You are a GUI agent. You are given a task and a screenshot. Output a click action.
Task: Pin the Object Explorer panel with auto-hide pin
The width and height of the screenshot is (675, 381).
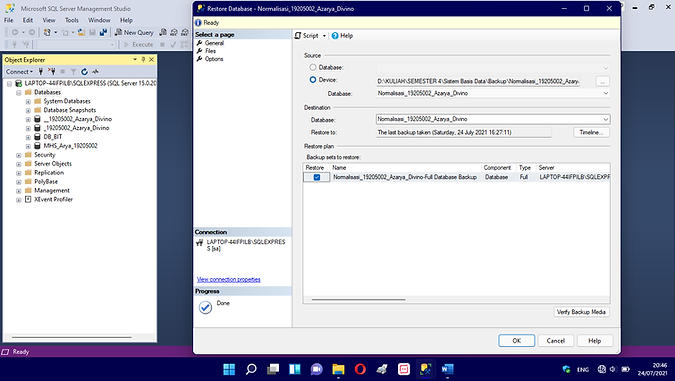tap(143, 59)
